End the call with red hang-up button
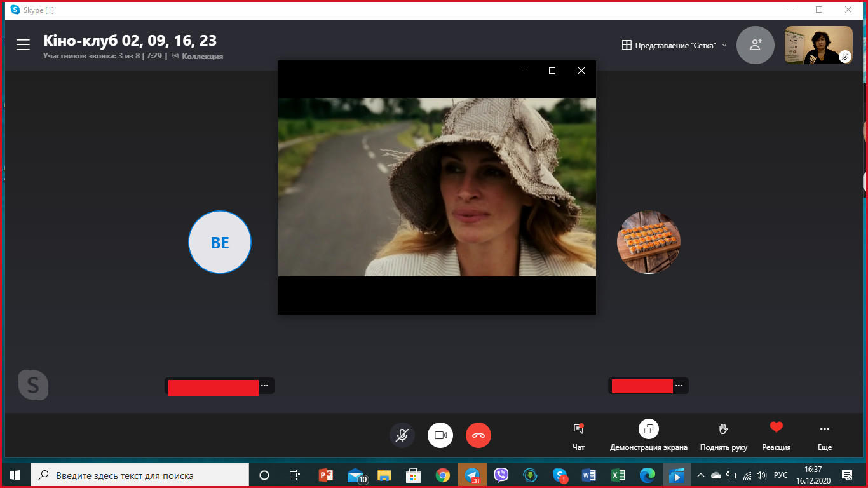Screen dimensions: 868x488 pos(478,435)
